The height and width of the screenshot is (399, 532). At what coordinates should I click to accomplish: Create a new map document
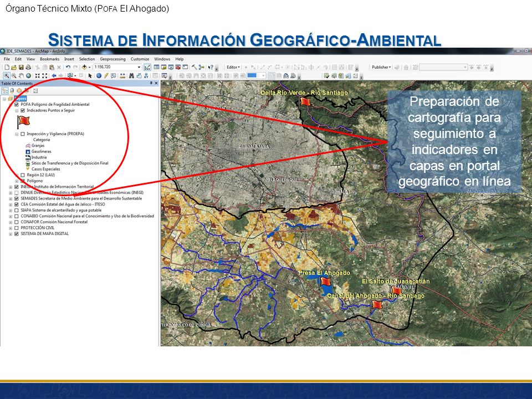[7, 67]
